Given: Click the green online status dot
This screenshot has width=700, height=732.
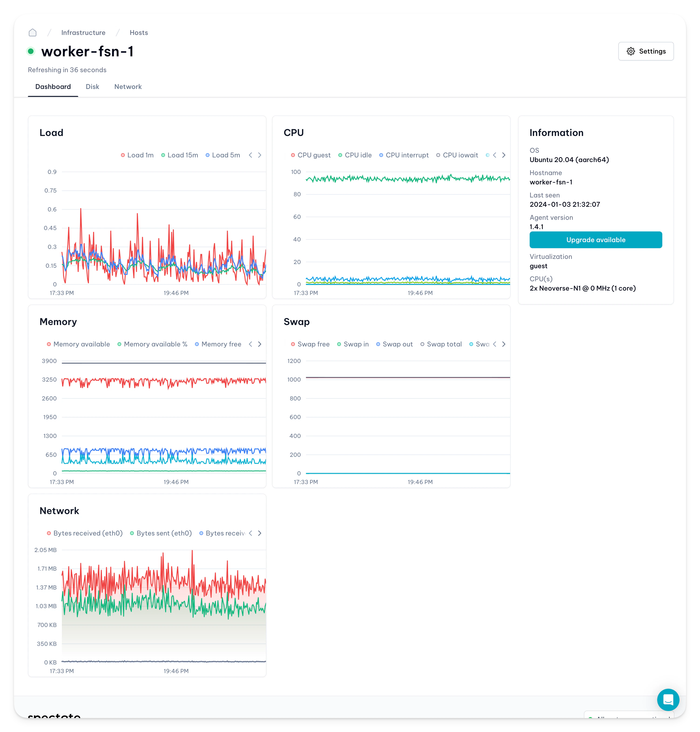Looking at the screenshot, I should click(31, 51).
